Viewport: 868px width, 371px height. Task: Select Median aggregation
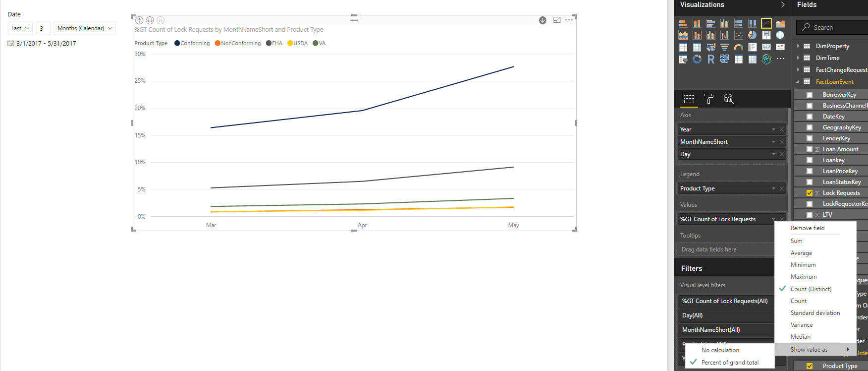[801, 337]
